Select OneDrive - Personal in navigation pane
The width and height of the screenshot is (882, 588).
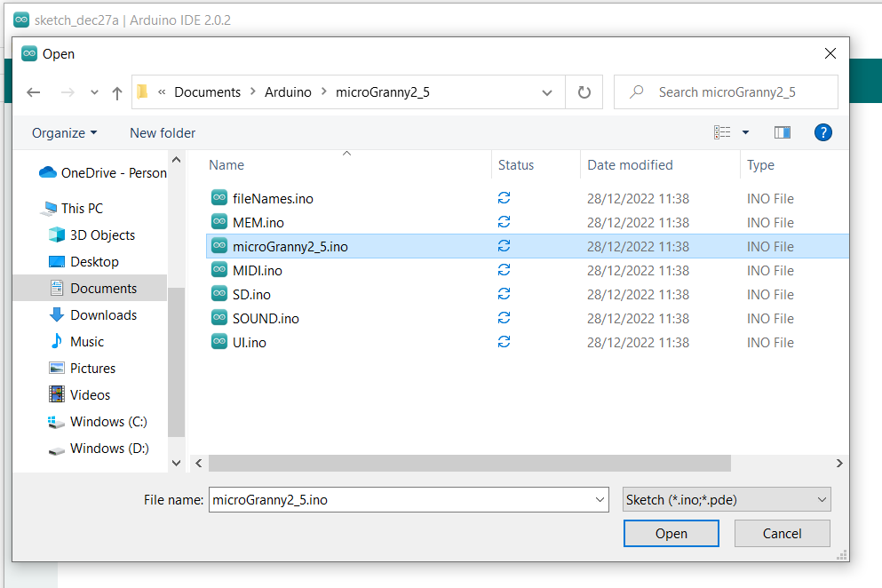[x=103, y=172]
